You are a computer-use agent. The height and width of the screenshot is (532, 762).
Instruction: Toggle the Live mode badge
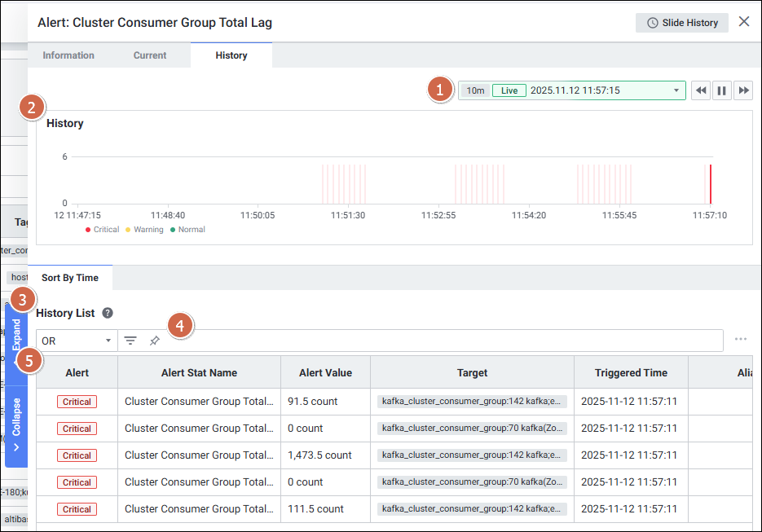coord(509,90)
